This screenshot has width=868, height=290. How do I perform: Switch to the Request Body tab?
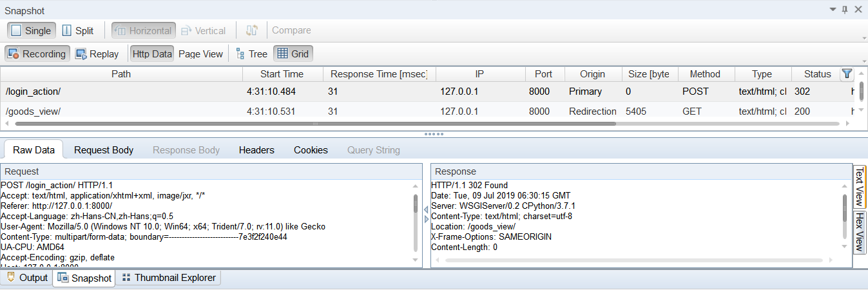tap(104, 150)
